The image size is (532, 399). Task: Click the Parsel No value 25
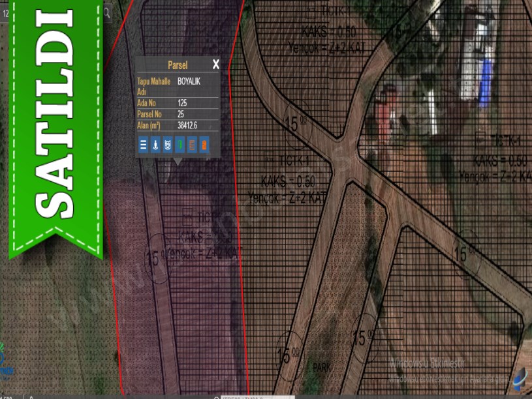coord(181,114)
